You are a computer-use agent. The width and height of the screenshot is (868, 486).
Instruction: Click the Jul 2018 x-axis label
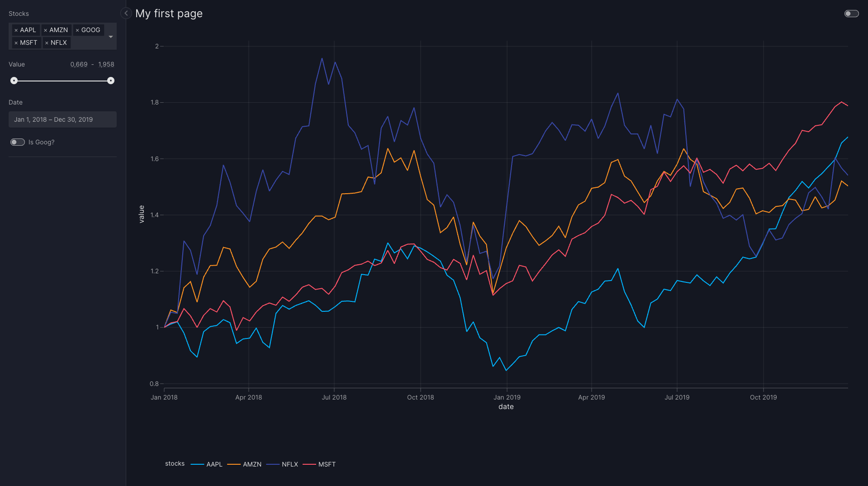click(x=334, y=397)
